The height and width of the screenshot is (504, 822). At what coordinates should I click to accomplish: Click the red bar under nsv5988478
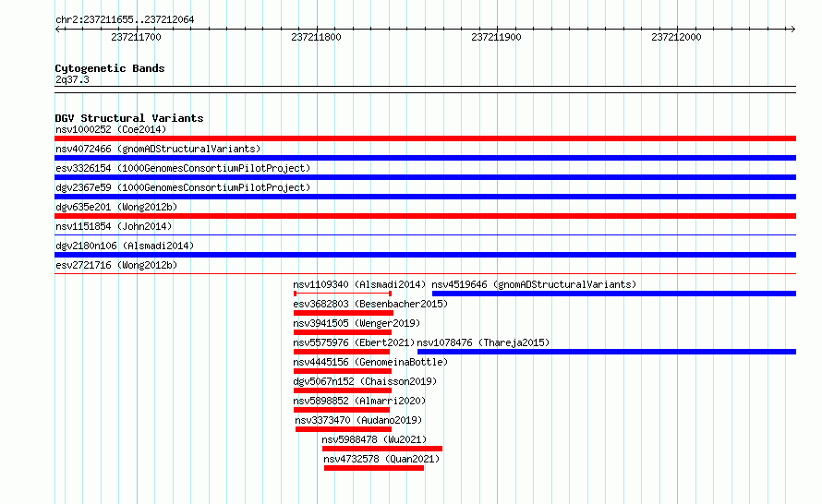tap(382, 449)
